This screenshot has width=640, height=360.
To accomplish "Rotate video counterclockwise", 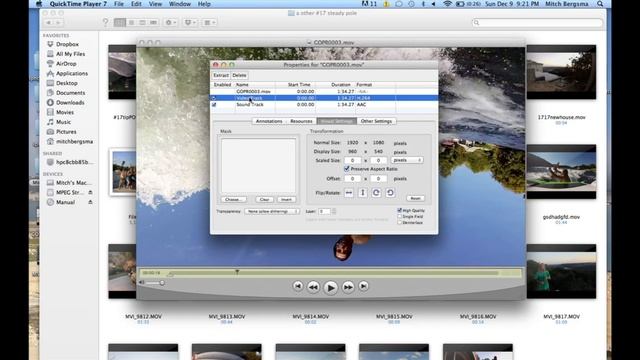I will click(390, 193).
